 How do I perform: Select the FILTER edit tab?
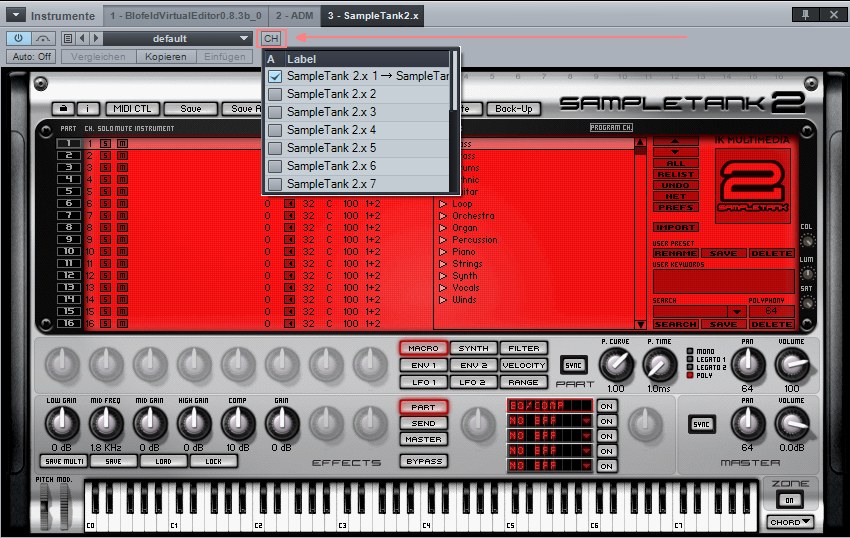tap(524, 348)
